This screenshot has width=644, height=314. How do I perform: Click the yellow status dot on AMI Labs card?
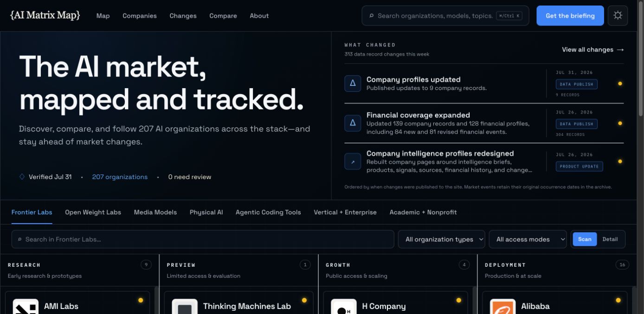click(141, 300)
